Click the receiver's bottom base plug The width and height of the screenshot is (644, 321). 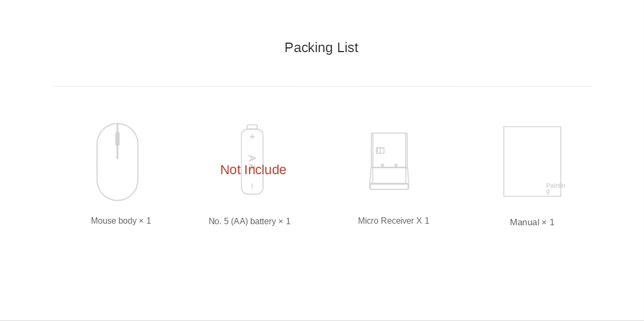tap(389, 186)
